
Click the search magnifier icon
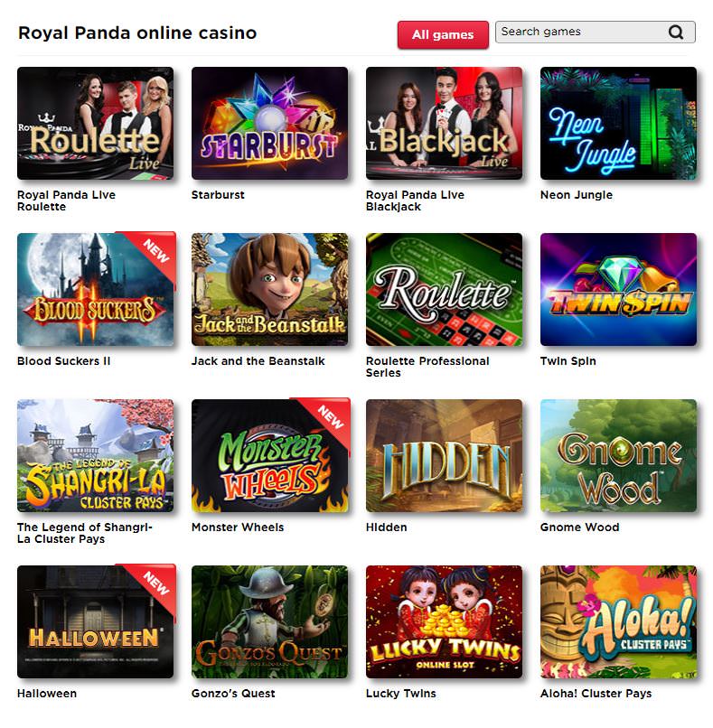point(676,32)
